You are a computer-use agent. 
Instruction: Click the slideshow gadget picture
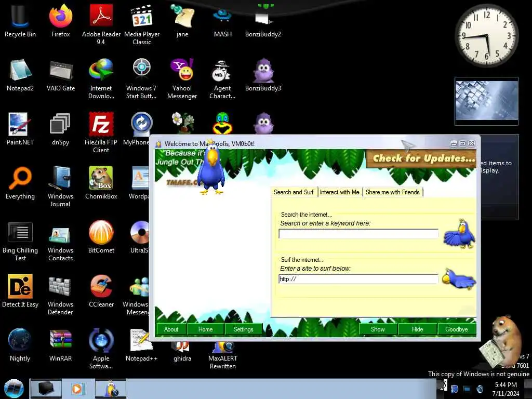pyautogui.click(x=486, y=100)
